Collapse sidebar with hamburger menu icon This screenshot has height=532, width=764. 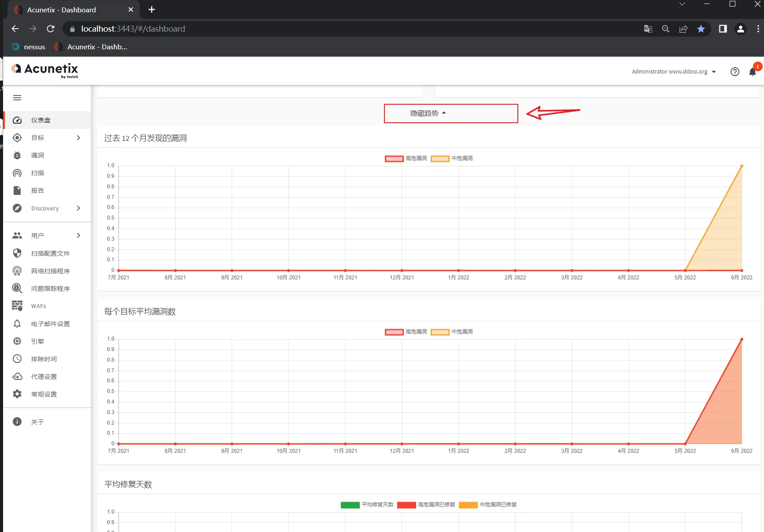click(x=17, y=98)
